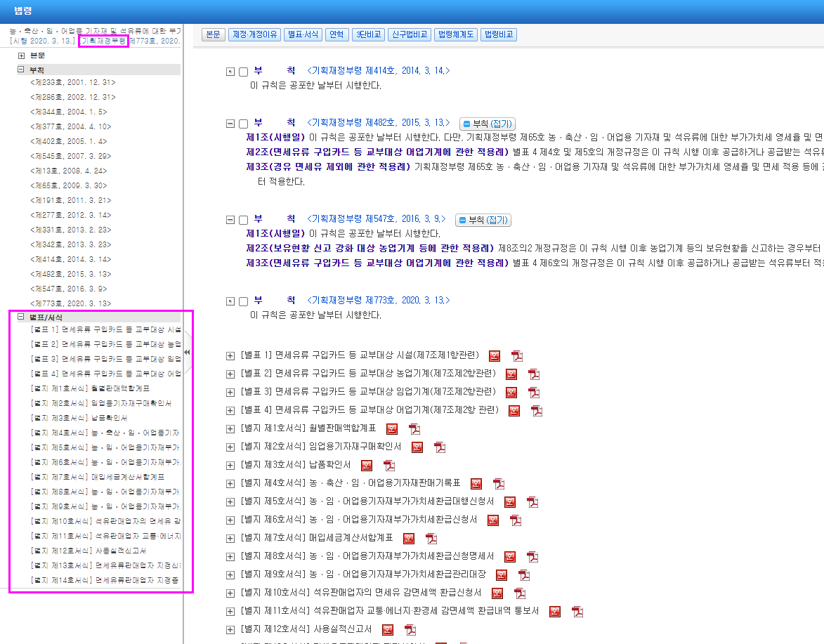Viewport: 824px width, 644px height.
Task: Download HWP of 별지 제4호서식 판매기록표
Action: 476,484
